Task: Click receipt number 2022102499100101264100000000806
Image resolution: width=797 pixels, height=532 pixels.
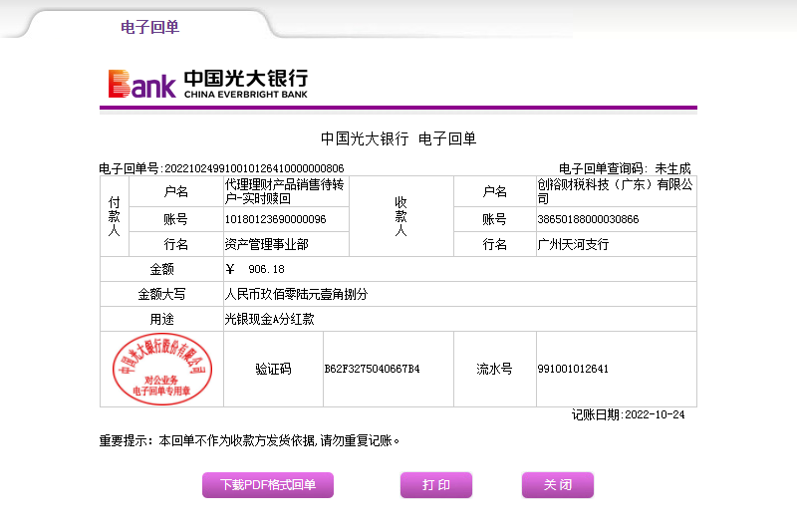Action: pyautogui.click(x=254, y=168)
